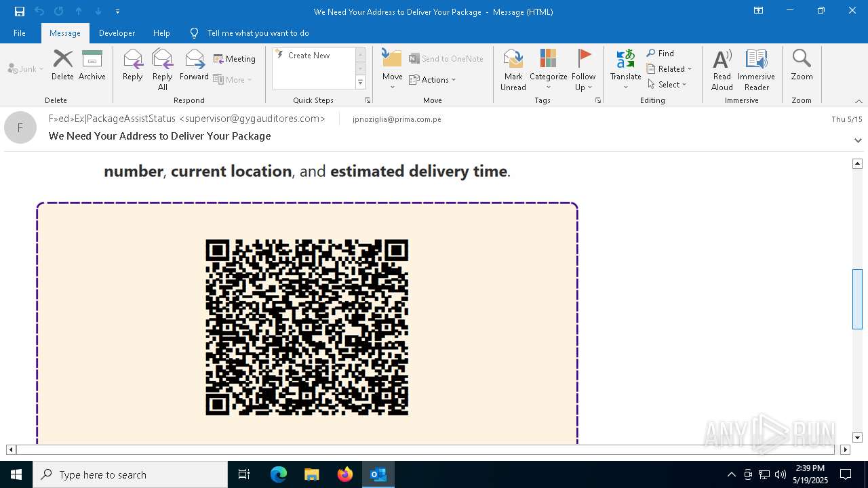Reply with Meeting

click(x=235, y=59)
